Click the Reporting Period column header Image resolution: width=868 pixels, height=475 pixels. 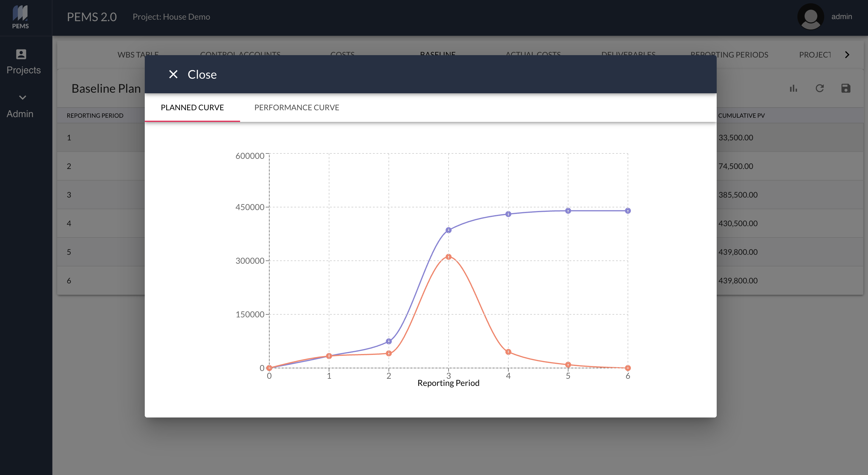coord(95,115)
